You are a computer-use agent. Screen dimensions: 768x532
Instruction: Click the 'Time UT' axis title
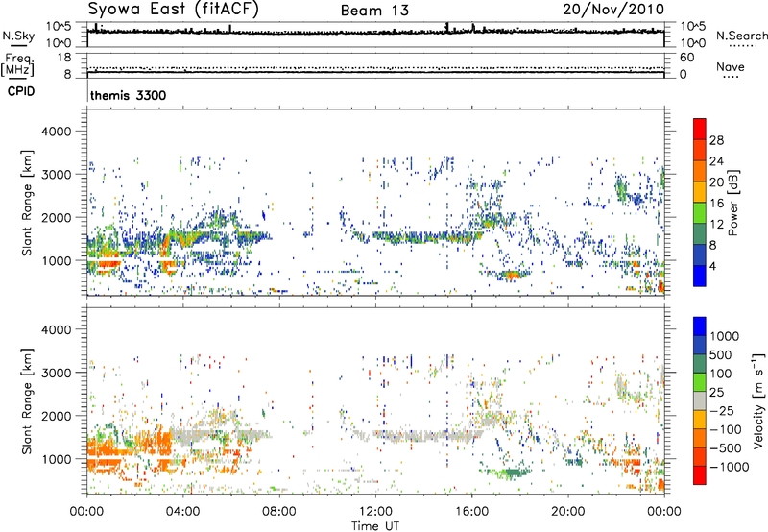(x=375, y=526)
